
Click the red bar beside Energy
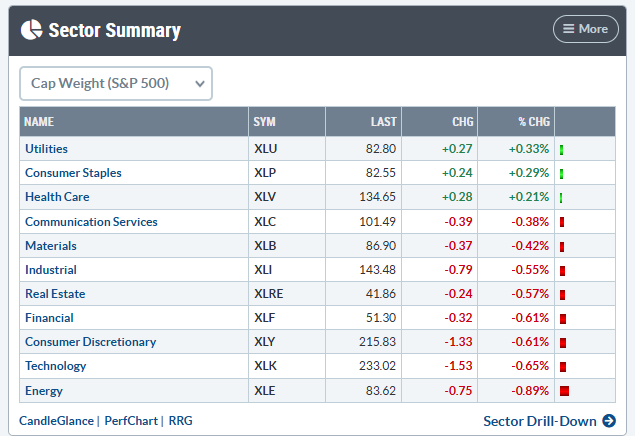click(x=565, y=391)
